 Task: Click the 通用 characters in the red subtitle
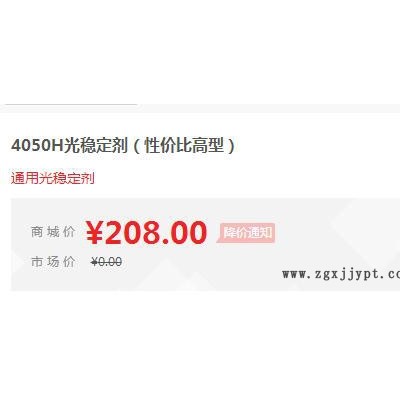(x=25, y=178)
